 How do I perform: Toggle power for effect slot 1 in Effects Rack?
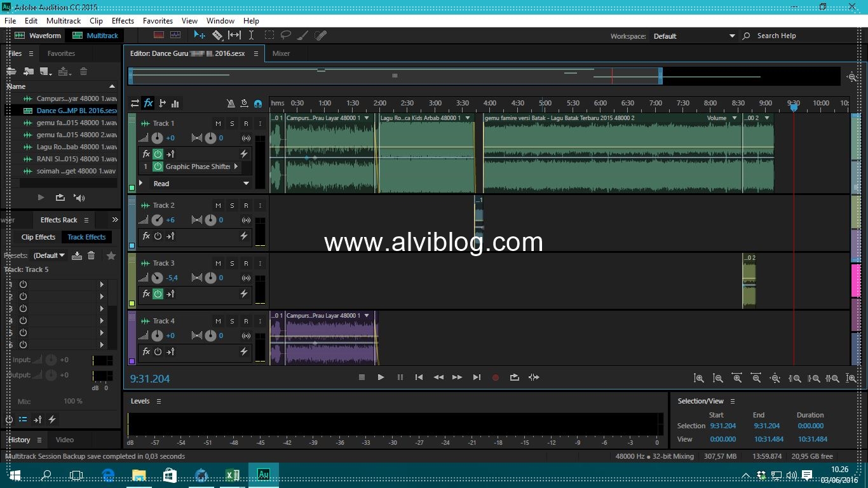pos(23,285)
